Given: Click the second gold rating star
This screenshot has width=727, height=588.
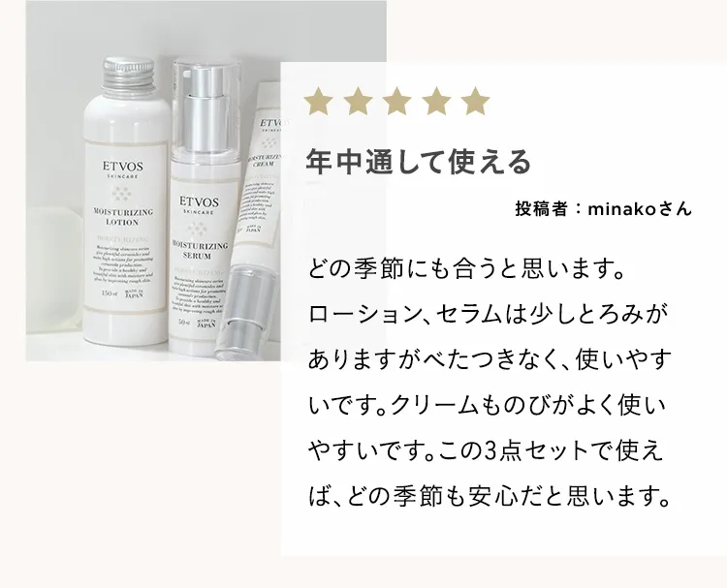Looking at the screenshot, I should click(359, 101).
